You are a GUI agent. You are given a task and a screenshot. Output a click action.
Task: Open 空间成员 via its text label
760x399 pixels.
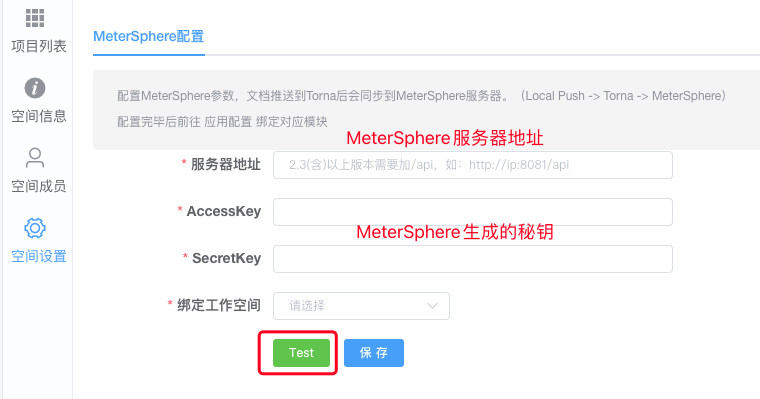tap(39, 186)
